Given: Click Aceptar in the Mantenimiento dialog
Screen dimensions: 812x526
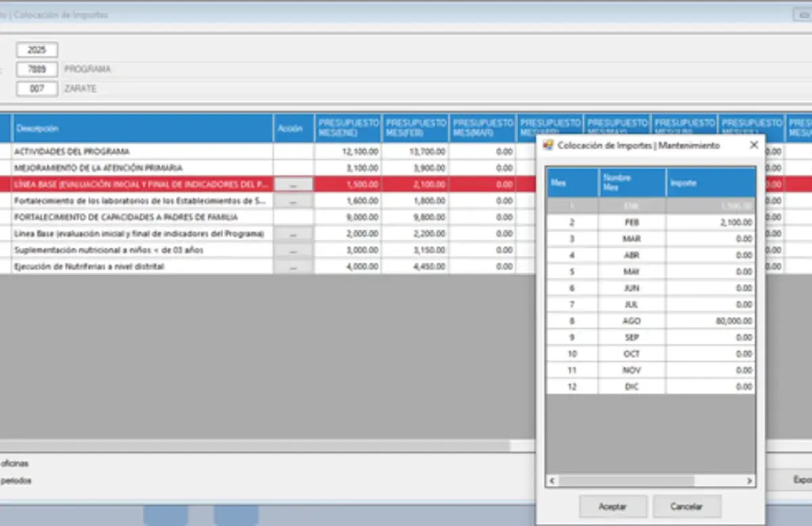Looking at the screenshot, I should (x=613, y=506).
